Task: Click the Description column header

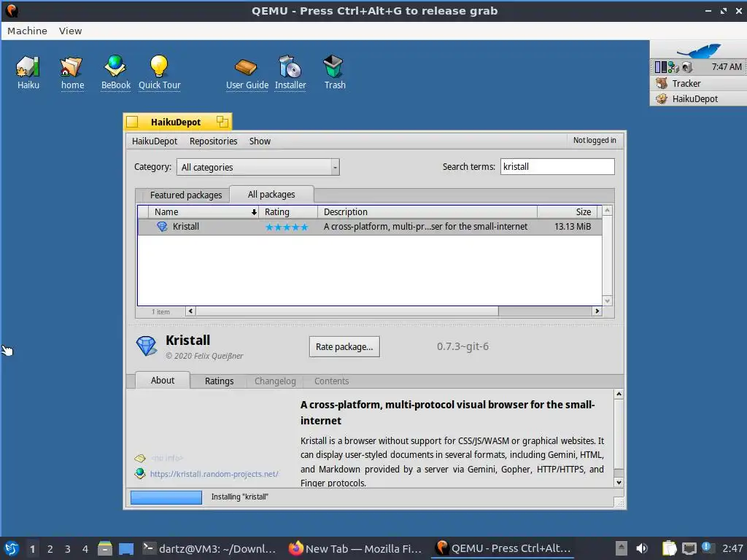Action: click(x=427, y=212)
